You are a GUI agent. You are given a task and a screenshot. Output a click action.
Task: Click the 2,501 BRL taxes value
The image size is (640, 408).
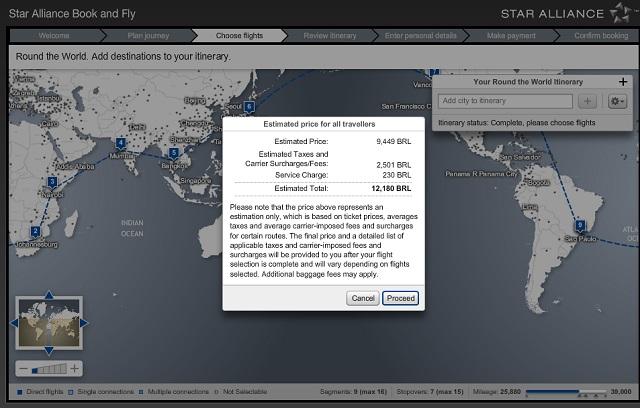click(393, 165)
